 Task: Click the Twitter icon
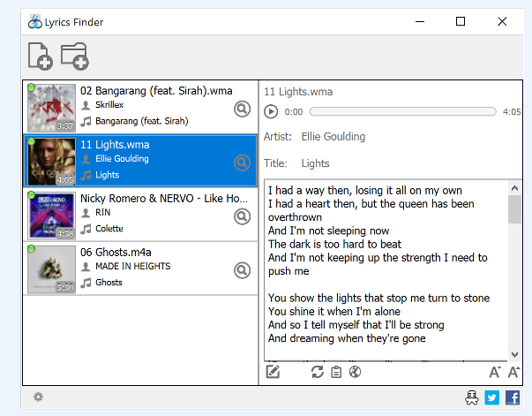click(x=492, y=397)
